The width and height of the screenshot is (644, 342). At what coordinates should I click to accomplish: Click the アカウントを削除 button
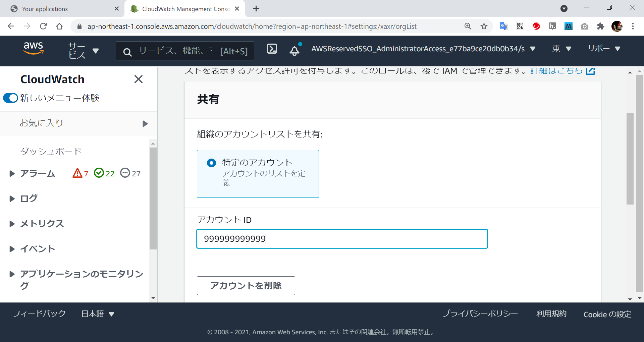pyautogui.click(x=246, y=286)
